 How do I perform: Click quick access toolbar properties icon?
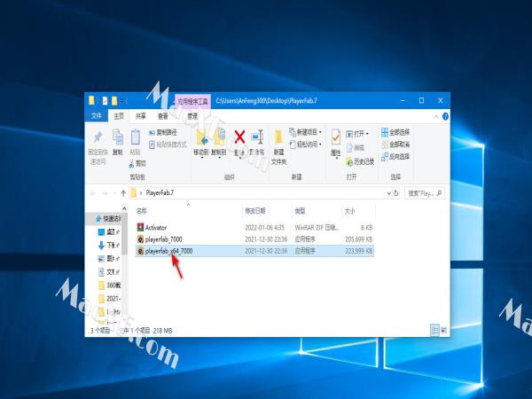click(x=105, y=101)
